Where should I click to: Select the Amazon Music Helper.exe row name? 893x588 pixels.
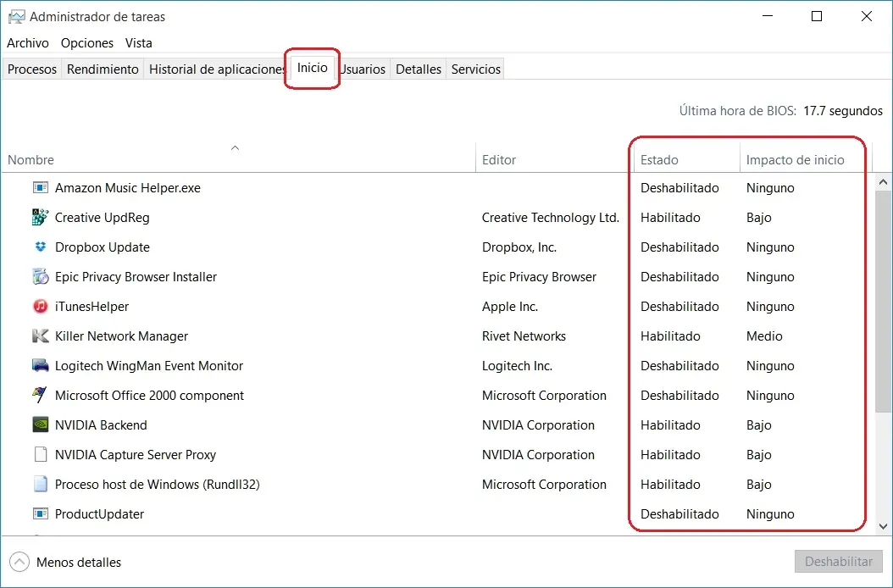pyautogui.click(x=128, y=188)
